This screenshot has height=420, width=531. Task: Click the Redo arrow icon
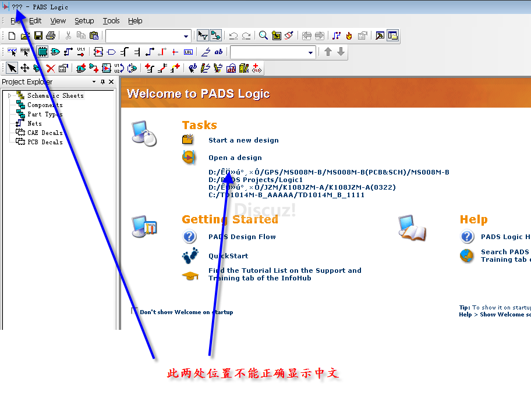(x=246, y=35)
